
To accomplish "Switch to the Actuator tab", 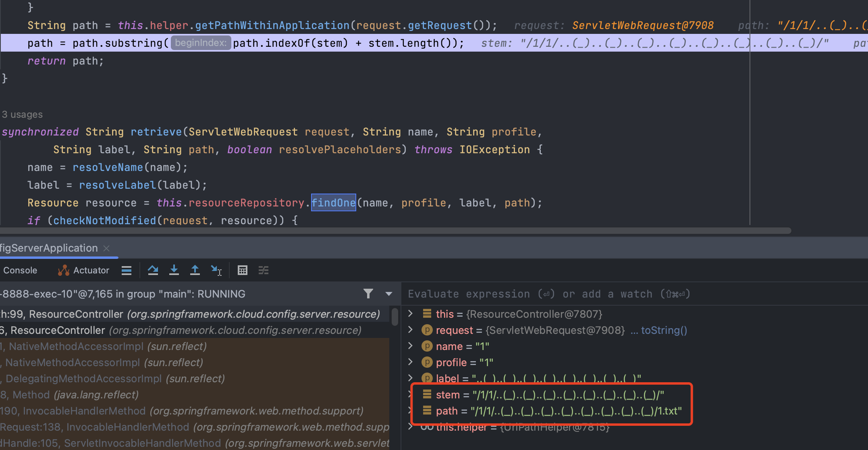I will pos(84,270).
